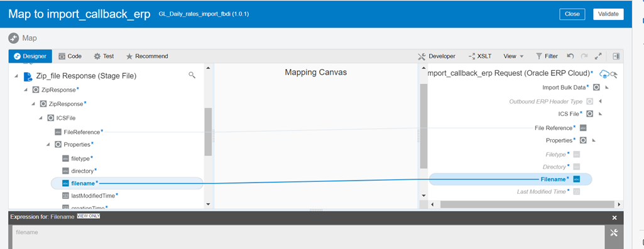644x249 pixels.
Task: Collapse the target Import Bulk Data node
Action: [x=607, y=87]
